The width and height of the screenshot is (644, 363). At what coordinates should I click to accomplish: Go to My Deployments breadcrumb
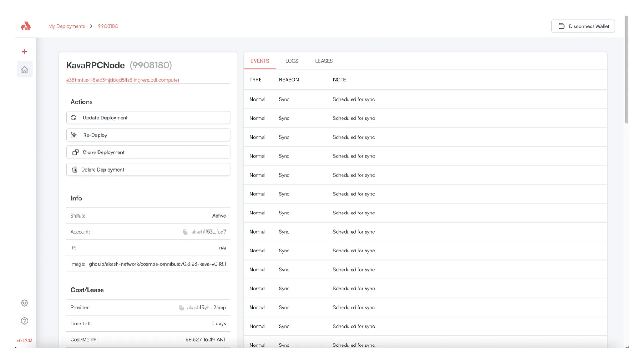coord(67,26)
